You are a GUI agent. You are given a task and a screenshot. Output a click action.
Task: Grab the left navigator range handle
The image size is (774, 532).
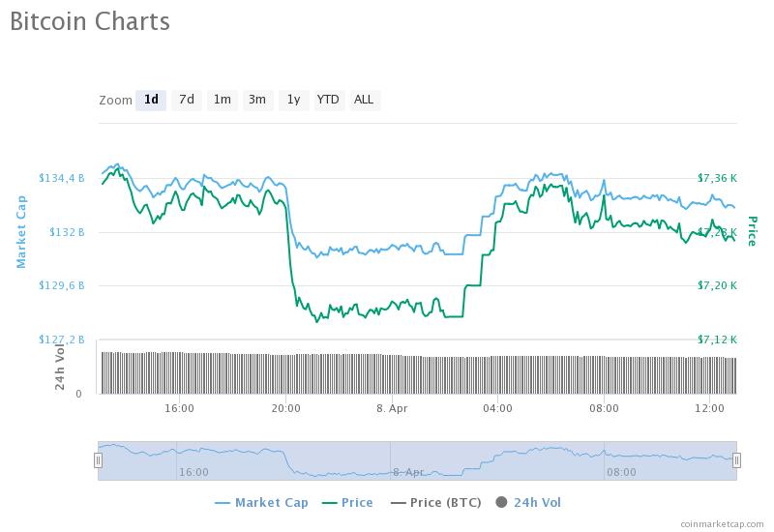pos(98,460)
